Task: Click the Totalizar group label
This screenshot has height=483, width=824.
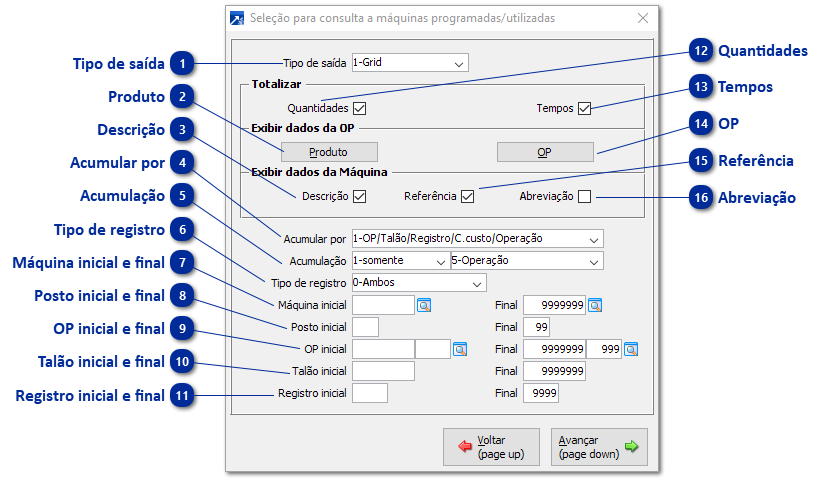Action: click(x=276, y=84)
